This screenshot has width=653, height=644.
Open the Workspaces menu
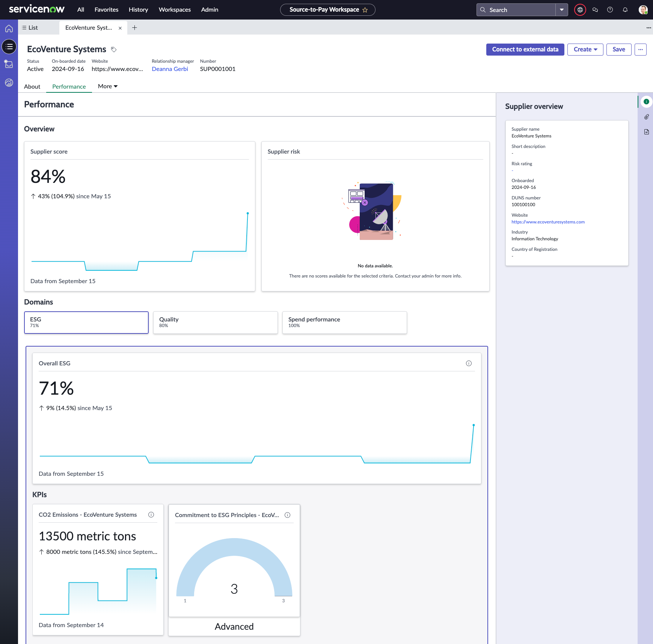click(x=175, y=10)
